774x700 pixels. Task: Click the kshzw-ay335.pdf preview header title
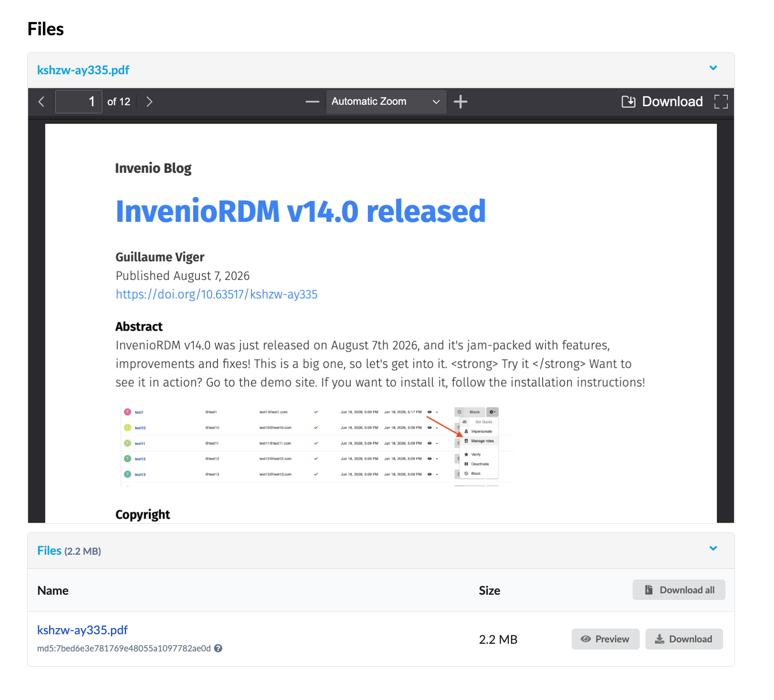(x=83, y=70)
